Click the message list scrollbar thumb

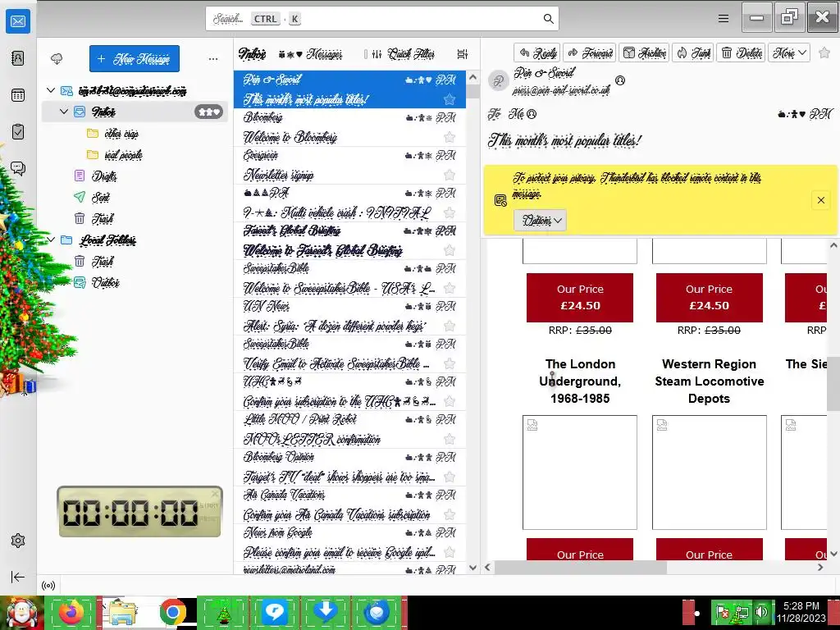pyautogui.click(x=472, y=91)
